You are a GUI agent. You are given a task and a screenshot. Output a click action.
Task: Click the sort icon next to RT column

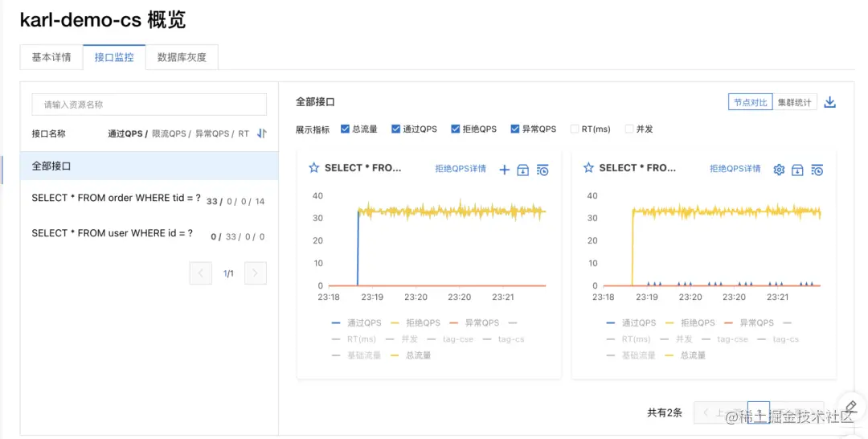pyautogui.click(x=262, y=133)
